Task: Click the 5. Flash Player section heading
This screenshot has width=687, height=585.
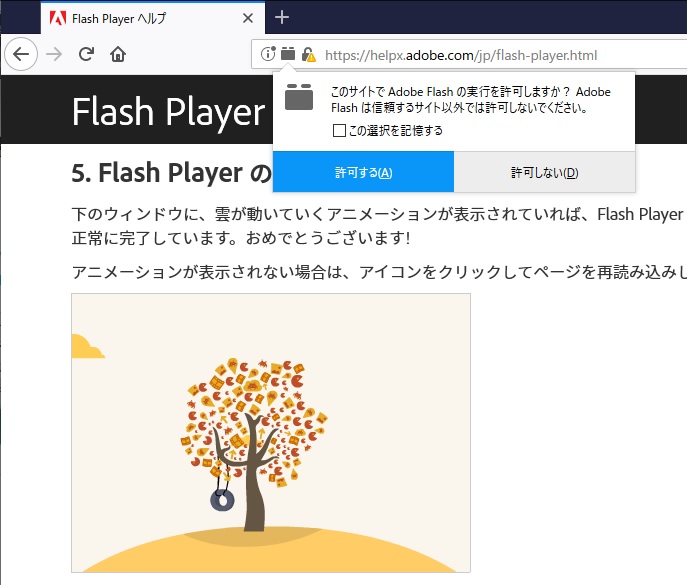Action: 171,173
